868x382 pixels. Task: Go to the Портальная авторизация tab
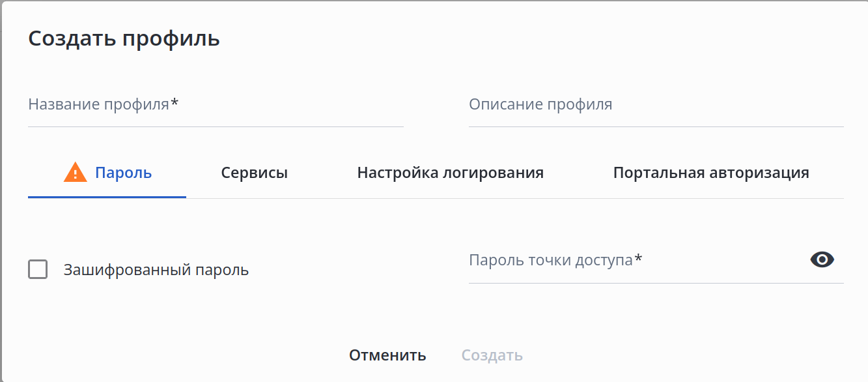(x=711, y=173)
